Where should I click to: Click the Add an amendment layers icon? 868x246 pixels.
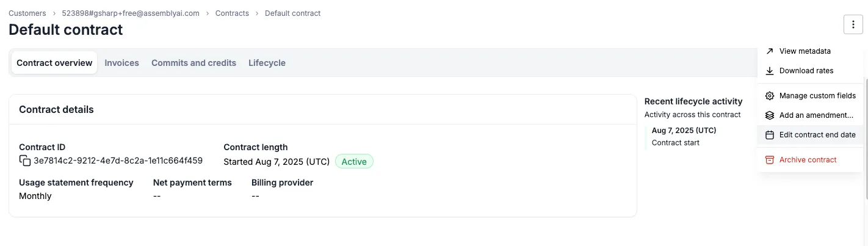click(770, 115)
